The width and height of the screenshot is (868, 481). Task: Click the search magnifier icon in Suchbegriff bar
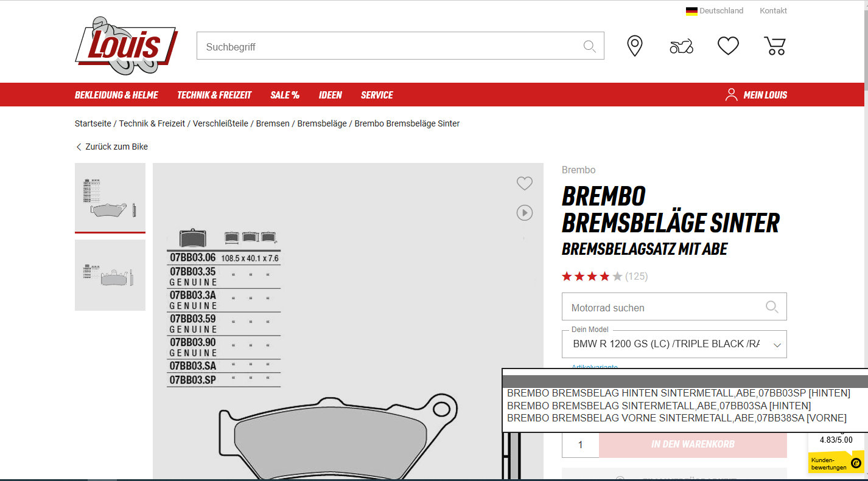click(x=589, y=46)
